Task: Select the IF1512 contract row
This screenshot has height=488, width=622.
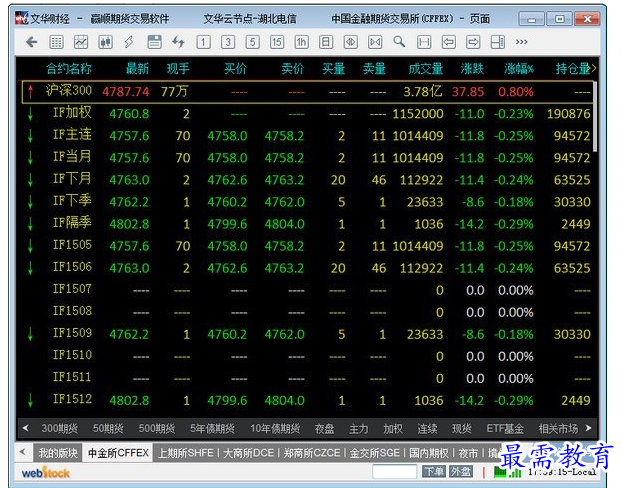Action: tap(307, 400)
